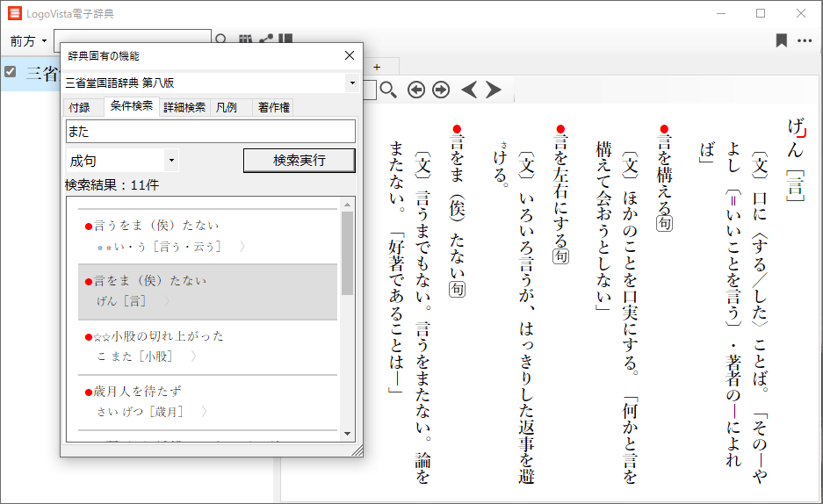Expand the 三省堂国語辞典 第八版 dictionary dropdown
Image resolution: width=823 pixels, height=504 pixels.
click(x=351, y=83)
